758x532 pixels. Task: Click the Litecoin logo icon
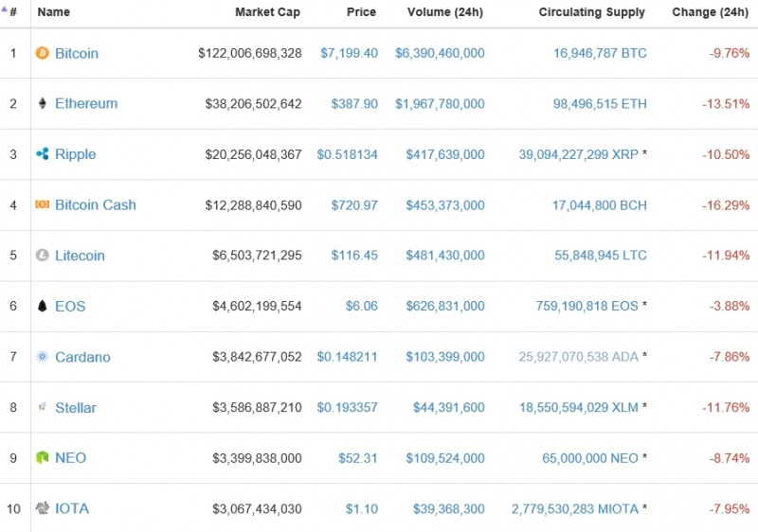coord(42,256)
